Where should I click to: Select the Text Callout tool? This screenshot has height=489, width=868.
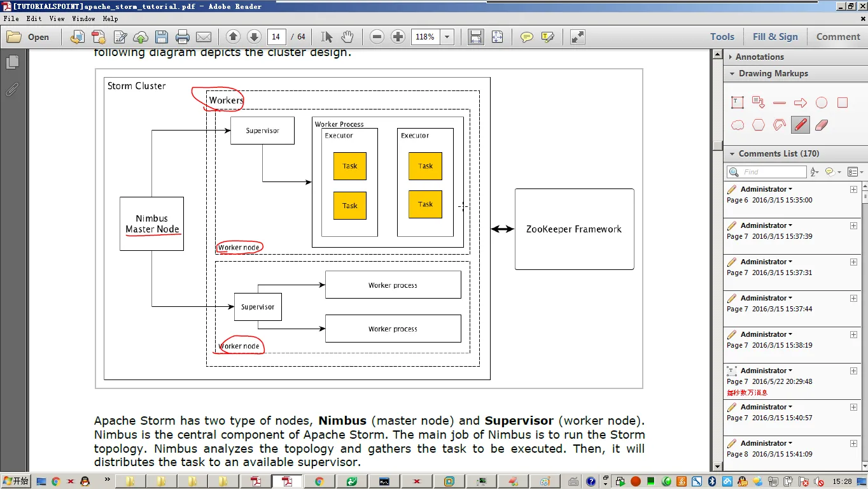pos(759,103)
